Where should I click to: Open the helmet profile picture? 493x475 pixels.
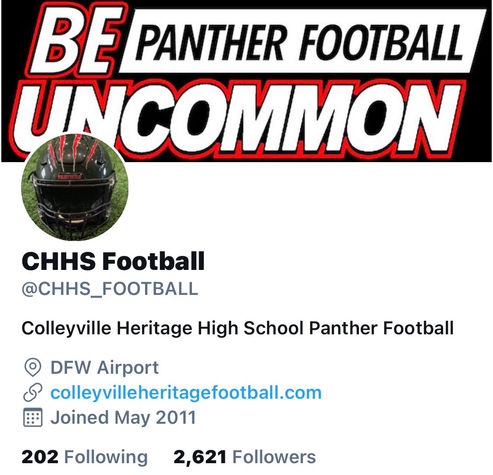pyautogui.click(x=75, y=187)
